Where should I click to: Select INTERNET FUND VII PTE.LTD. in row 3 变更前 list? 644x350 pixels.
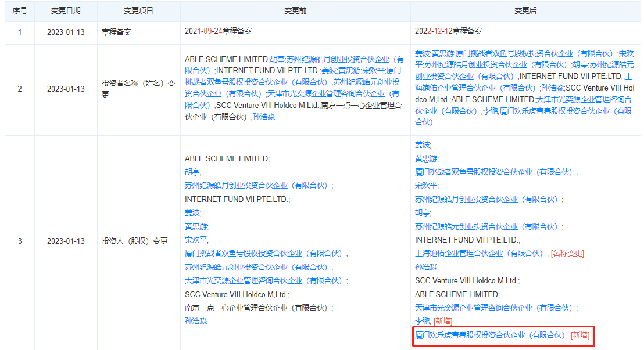coord(236,199)
